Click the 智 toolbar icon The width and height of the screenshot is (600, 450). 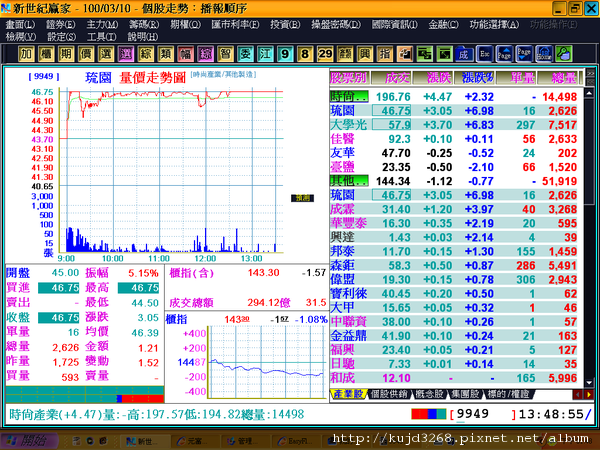[x=225, y=54]
